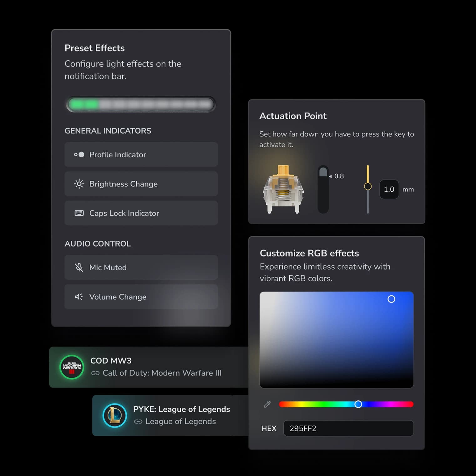Click the link icon next to Call of Duty
Screen dimensions: 476x476
(95, 373)
